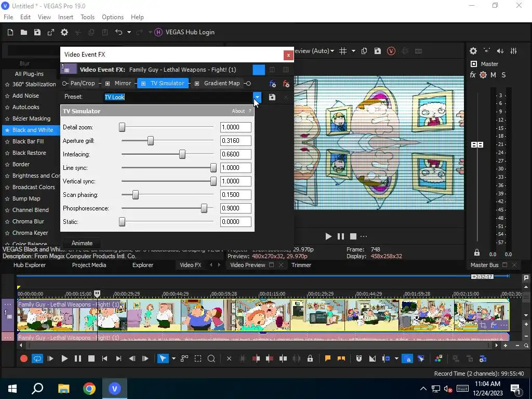This screenshot has height=399, width=532.
Task: Click the New project icon in the toolbar
Action: pos(10,32)
